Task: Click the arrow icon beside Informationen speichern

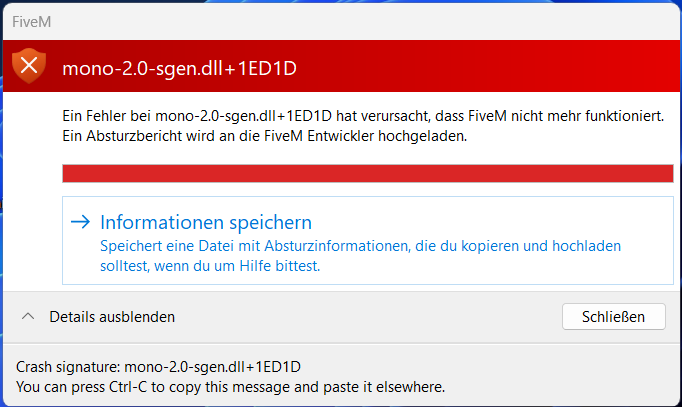Action: 81,222
